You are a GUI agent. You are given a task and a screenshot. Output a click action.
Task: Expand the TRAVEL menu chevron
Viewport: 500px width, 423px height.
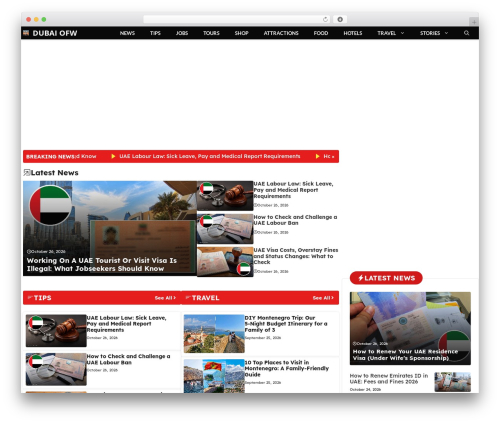[x=402, y=33]
